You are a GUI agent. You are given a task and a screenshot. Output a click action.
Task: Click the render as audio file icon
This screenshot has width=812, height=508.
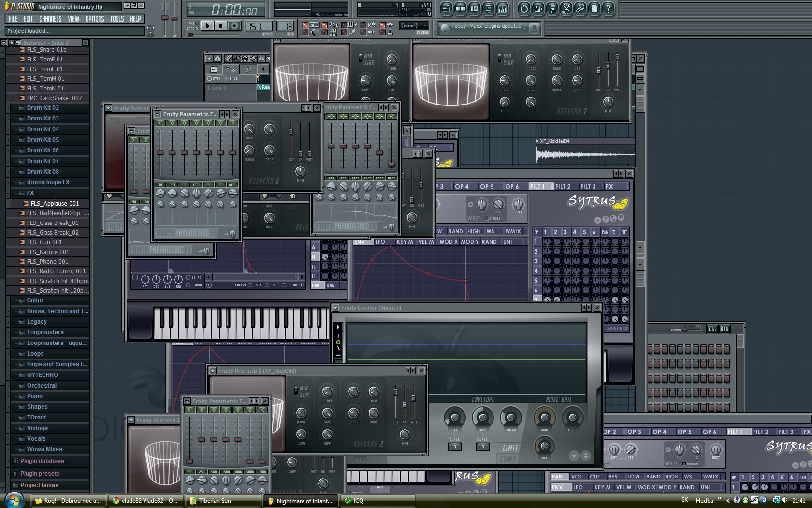click(x=552, y=9)
